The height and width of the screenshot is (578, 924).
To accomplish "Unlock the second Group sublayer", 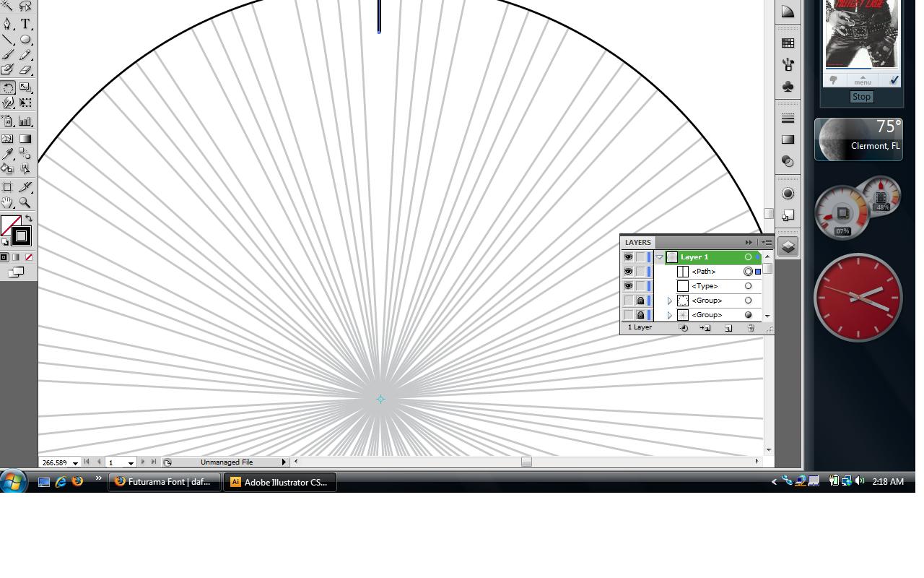I will pos(640,315).
